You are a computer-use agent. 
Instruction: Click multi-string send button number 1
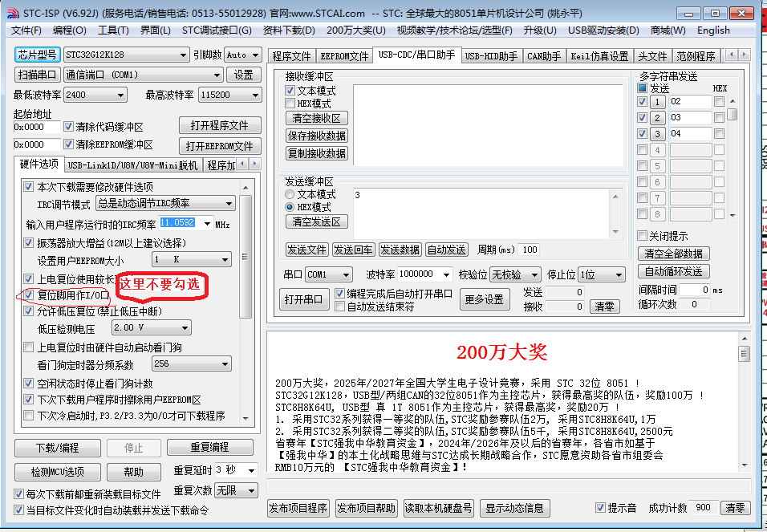(x=657, y=102)
